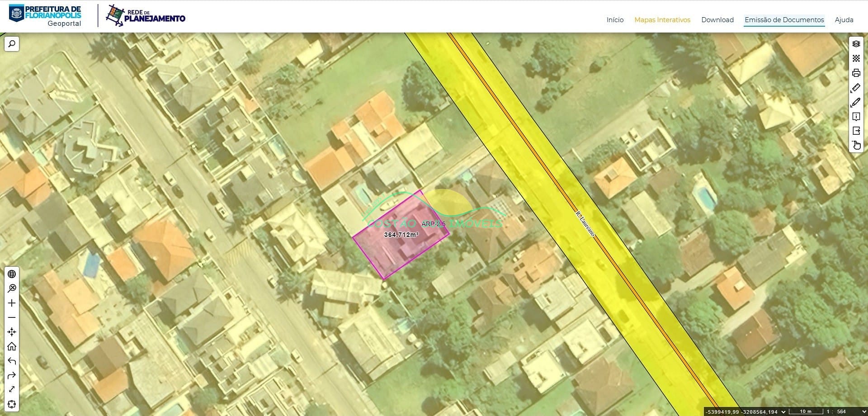Toggle the hand pointer selection tool

pos(856,145)
